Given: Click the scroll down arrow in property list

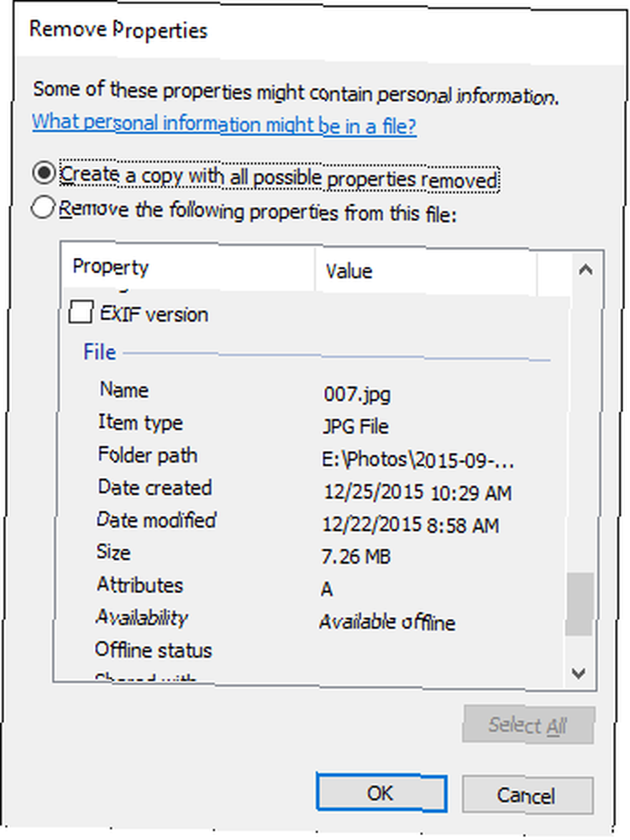Looking at the screenshot, I should [579, 672].
